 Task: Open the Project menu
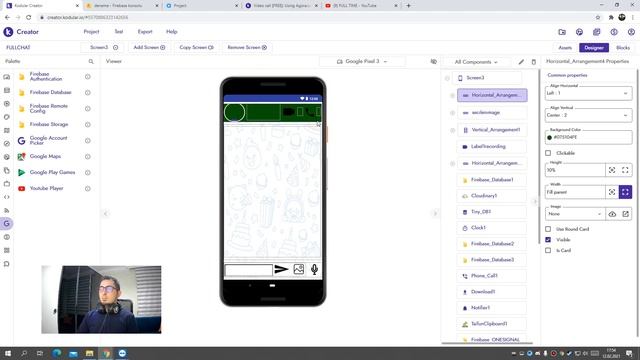coord(91,32)
